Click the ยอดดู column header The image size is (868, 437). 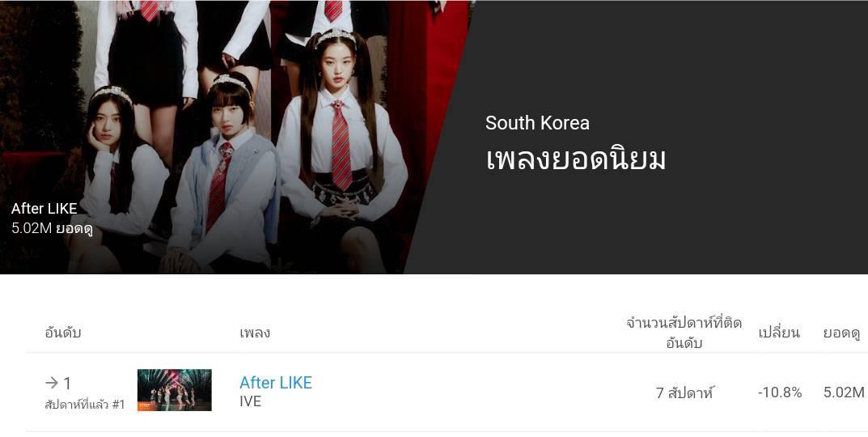point(841,333)
